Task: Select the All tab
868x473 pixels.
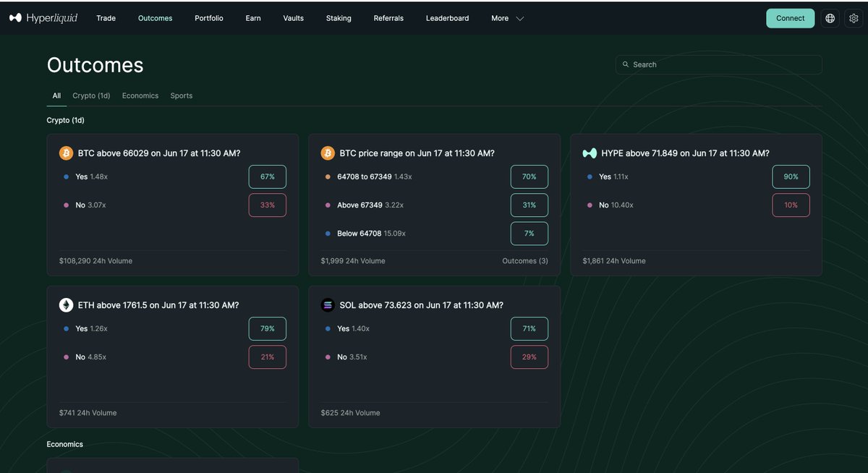Action: [56, 95]
